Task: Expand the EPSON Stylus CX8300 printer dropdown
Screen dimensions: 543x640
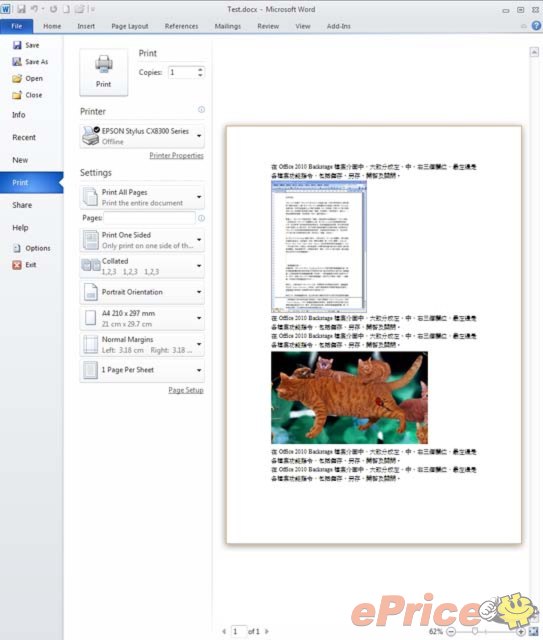Action: point(142,136)
